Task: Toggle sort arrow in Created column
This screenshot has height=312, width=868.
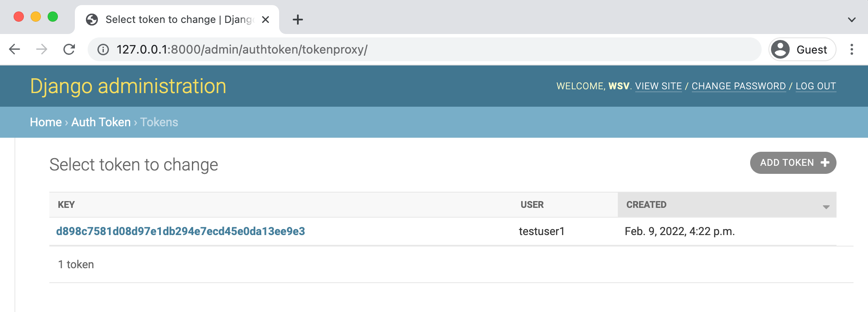Action: [826, 207]
